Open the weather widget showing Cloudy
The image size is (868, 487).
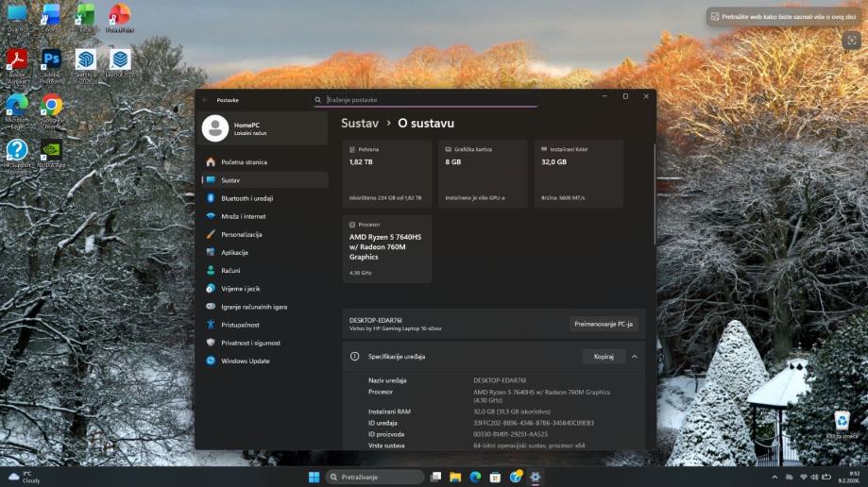click(x=25, y=477)
